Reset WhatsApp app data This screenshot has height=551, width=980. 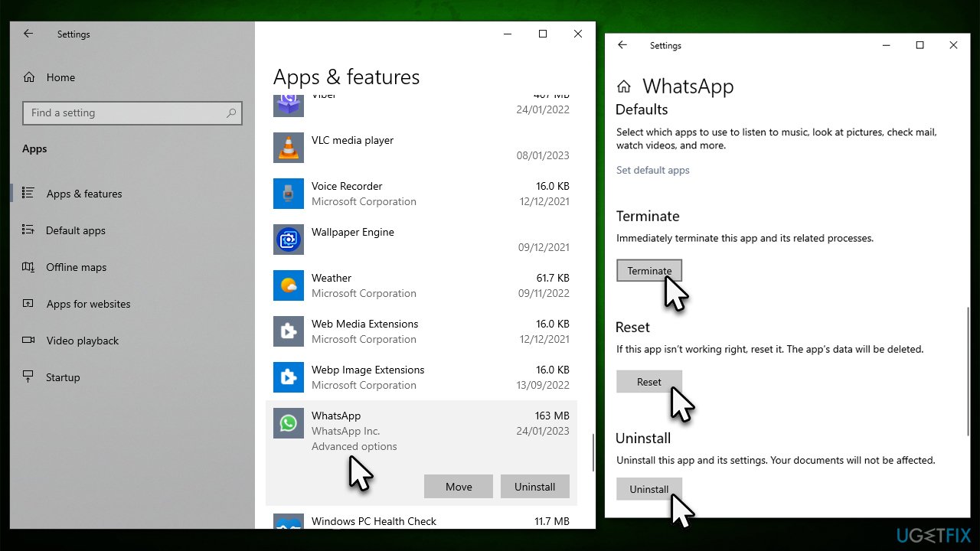(648, 381)
